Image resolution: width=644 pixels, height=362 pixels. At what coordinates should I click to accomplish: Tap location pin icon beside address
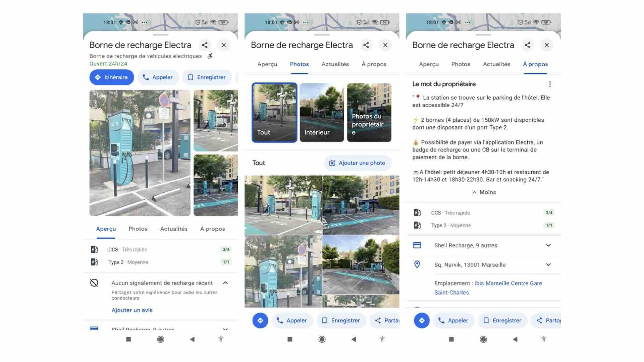(417, 265)
